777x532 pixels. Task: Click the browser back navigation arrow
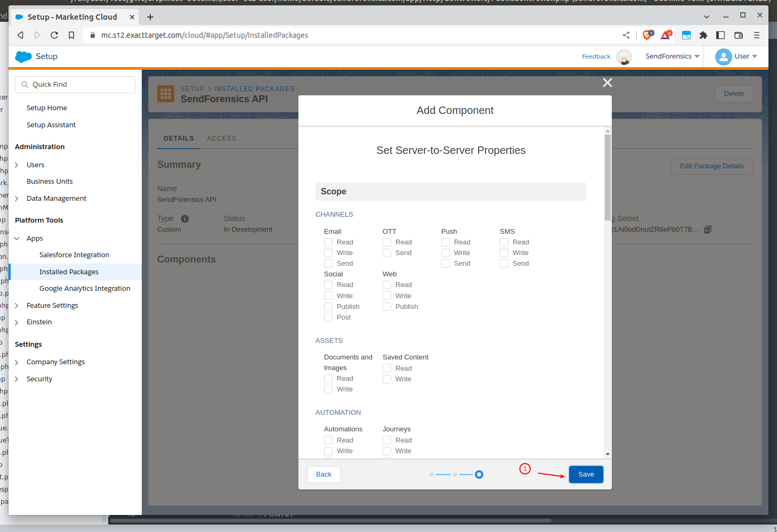20,35
